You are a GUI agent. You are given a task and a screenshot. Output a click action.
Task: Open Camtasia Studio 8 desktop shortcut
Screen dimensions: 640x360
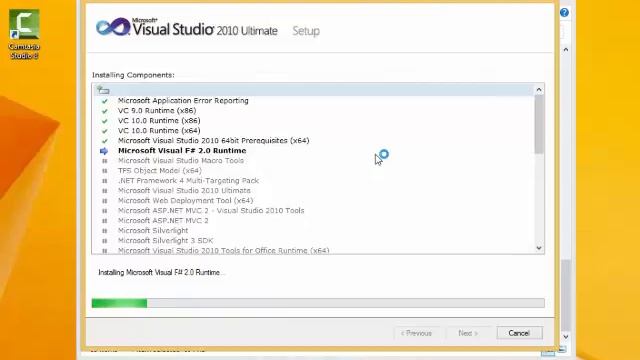tap(24, 34)
